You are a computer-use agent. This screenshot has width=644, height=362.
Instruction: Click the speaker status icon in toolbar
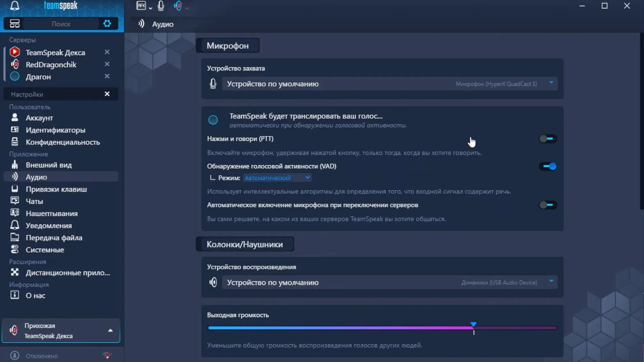coord(178,6)
